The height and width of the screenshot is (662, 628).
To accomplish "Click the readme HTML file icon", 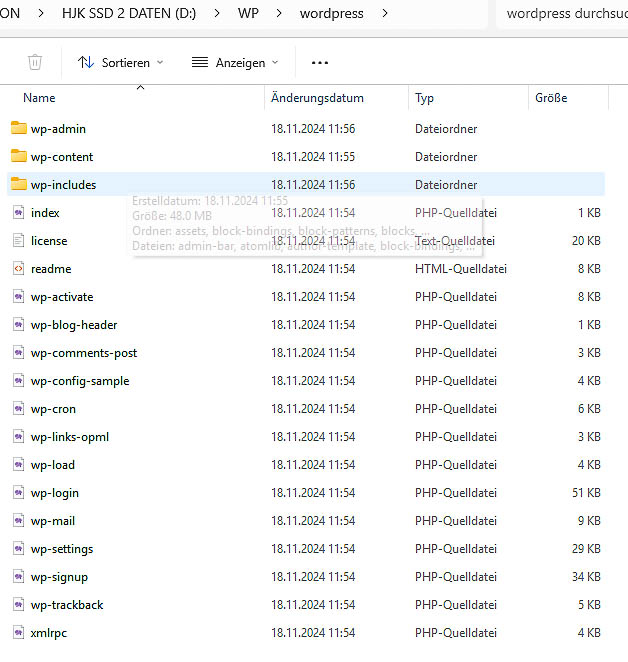I will 19,269.
